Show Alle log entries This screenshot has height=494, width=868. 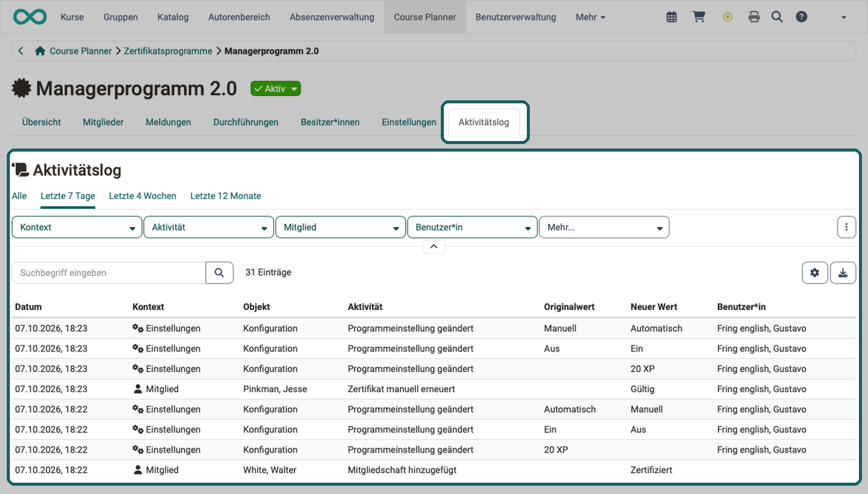pyautogui.click(x=20, y=196)
